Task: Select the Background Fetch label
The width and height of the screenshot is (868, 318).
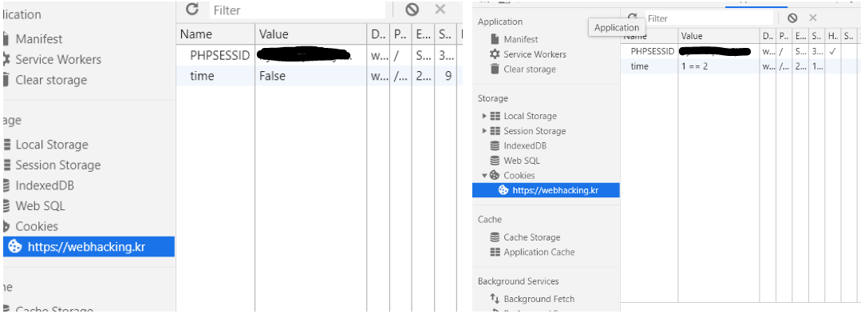Action: (x=539, y=299)
